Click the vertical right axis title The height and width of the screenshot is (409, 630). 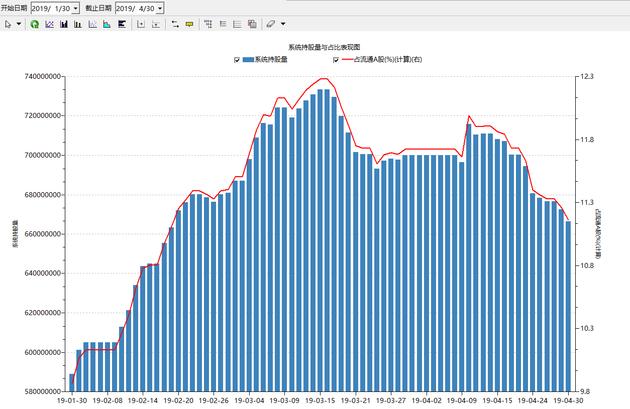pos(598,233)
